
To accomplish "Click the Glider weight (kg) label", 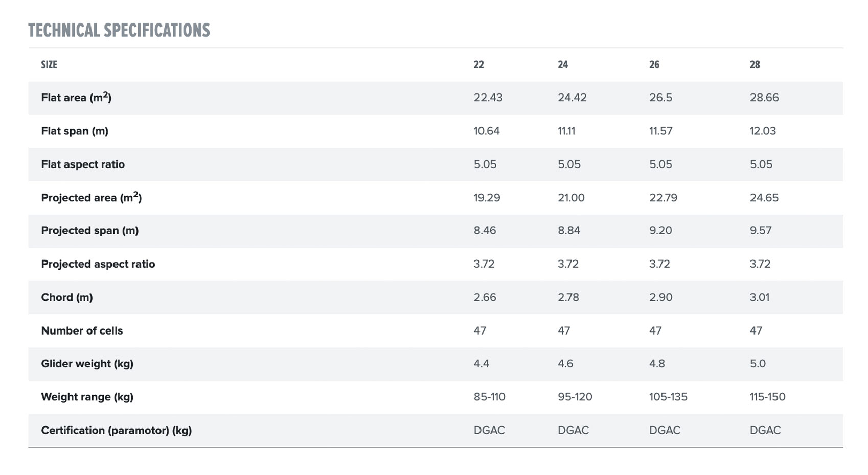I will [87, 364].
